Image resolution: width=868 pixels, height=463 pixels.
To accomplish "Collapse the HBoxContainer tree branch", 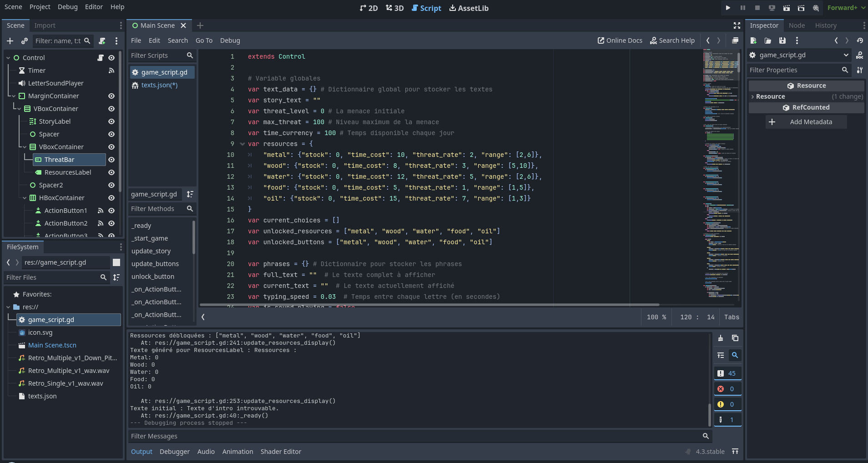I will [25, 198].
